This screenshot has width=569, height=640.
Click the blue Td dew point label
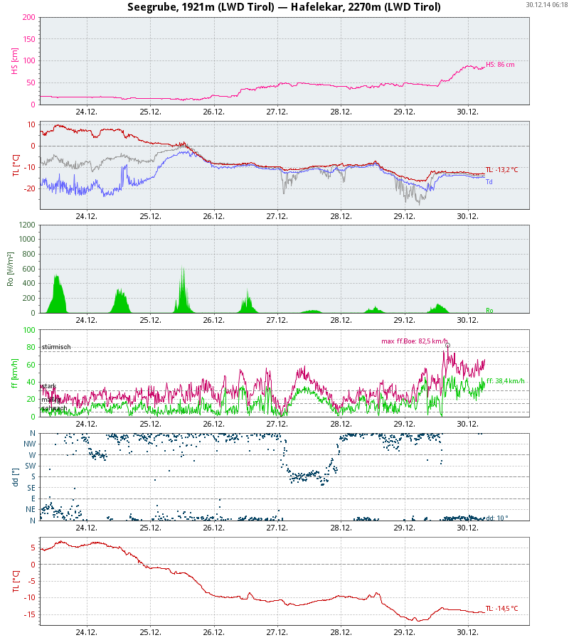point(489,182)
